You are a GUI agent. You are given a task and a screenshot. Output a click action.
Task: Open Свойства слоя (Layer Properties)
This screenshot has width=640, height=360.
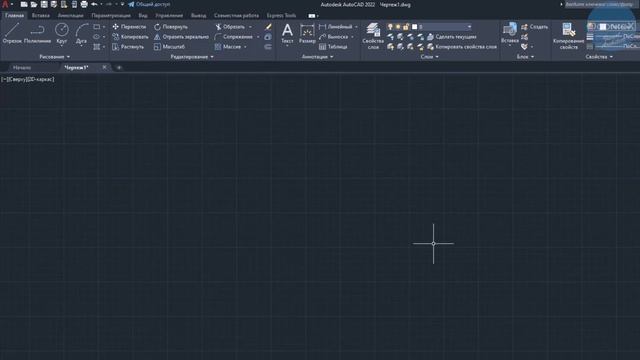coord(373,36)
